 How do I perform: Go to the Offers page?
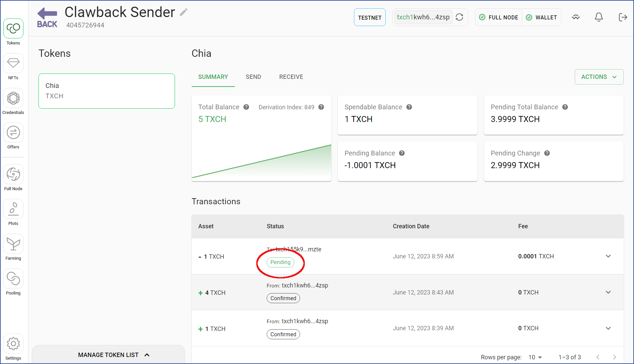click(13, 136)
